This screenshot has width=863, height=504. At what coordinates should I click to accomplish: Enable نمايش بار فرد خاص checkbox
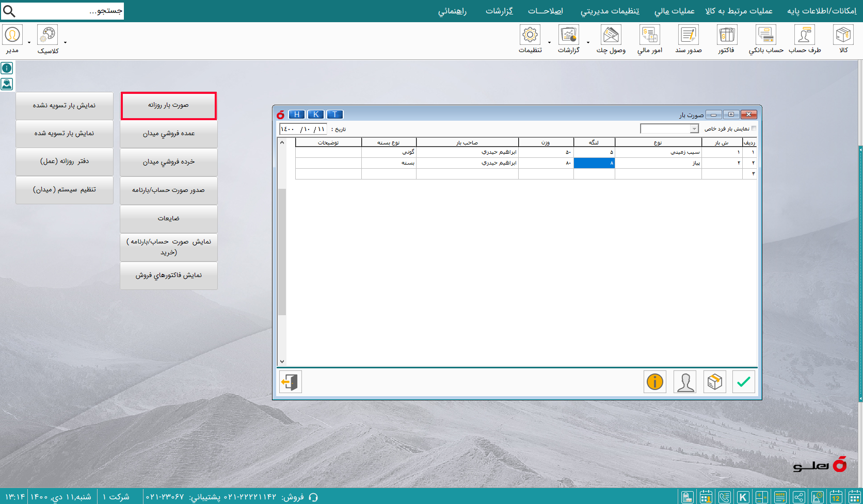(x=754, y=128)
